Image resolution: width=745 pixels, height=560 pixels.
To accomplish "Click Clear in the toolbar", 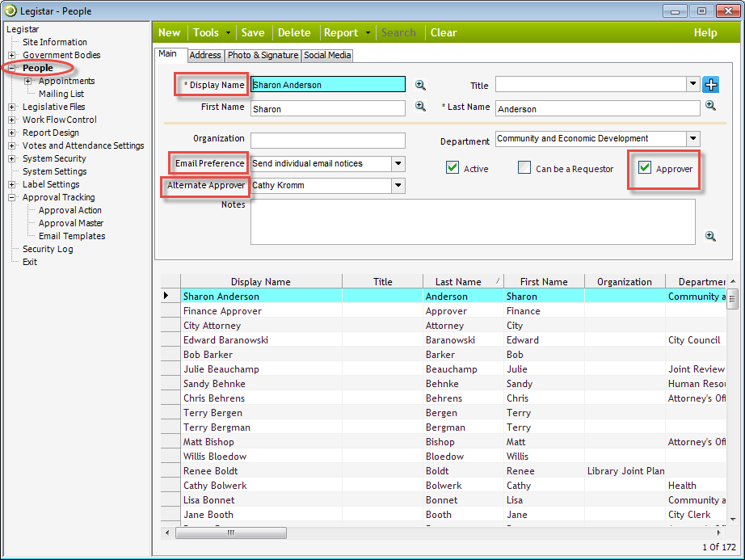I will click(444, 33).
